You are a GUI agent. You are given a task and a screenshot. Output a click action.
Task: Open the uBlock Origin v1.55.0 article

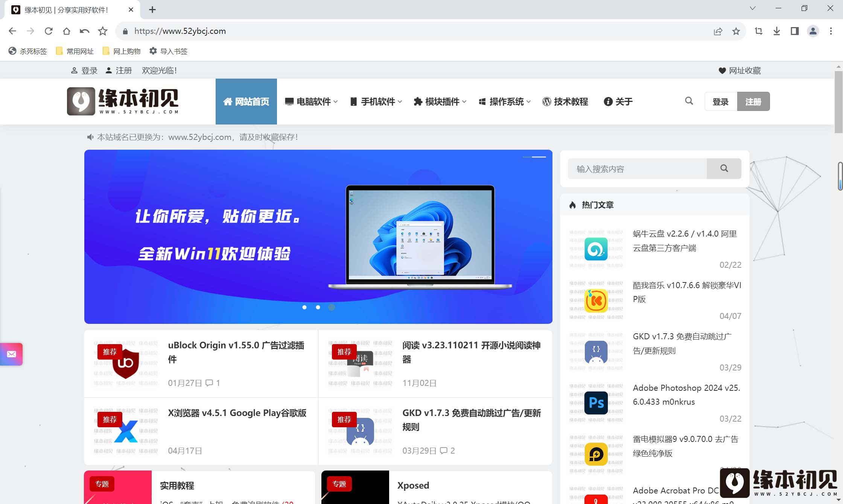click(236, 352)
